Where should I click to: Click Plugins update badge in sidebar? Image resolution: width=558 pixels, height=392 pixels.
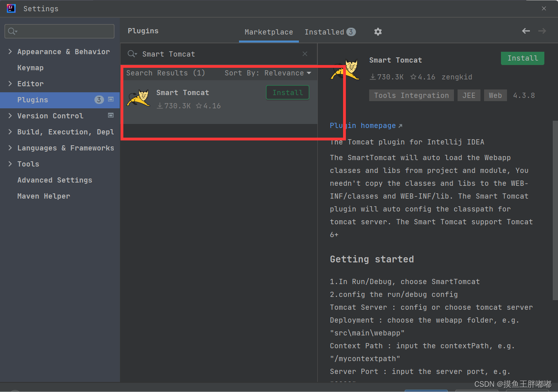point(99,100)
